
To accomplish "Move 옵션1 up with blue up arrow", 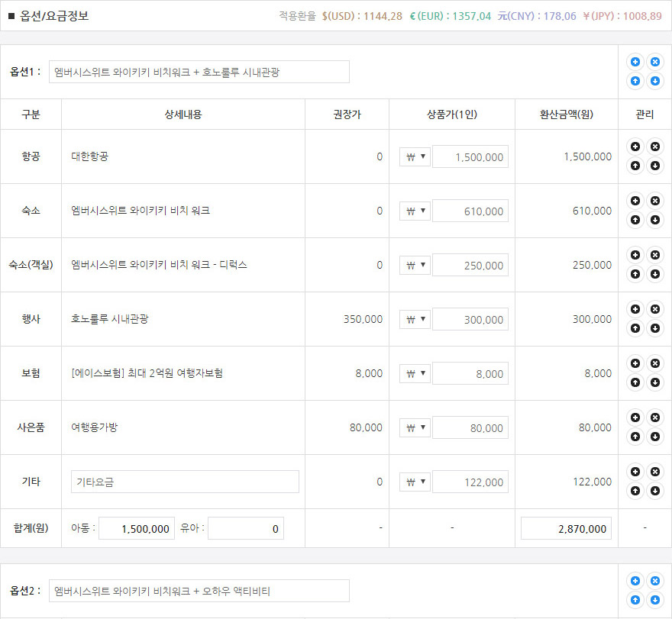I will 635,81.
